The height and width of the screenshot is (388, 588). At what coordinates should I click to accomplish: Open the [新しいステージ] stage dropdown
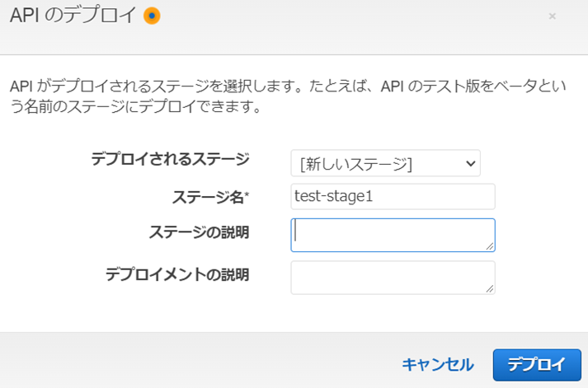[384, 163]
